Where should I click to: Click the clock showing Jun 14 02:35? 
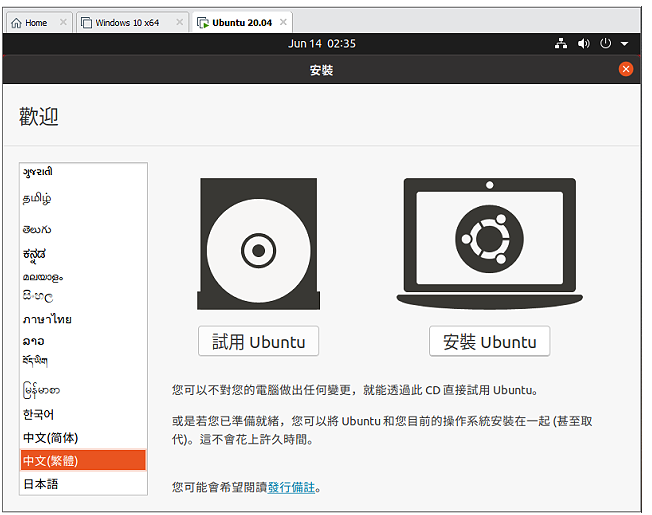(322, 44)
